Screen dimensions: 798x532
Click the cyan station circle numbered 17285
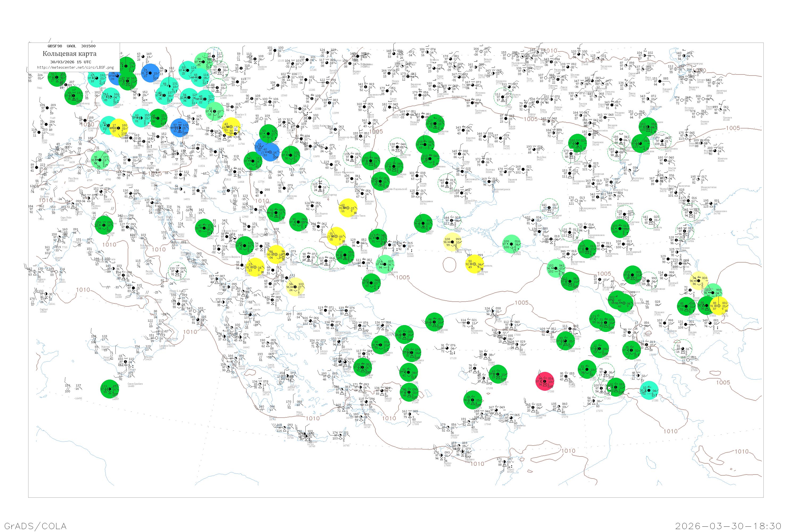pyautogui.click(x=649, y=390)
